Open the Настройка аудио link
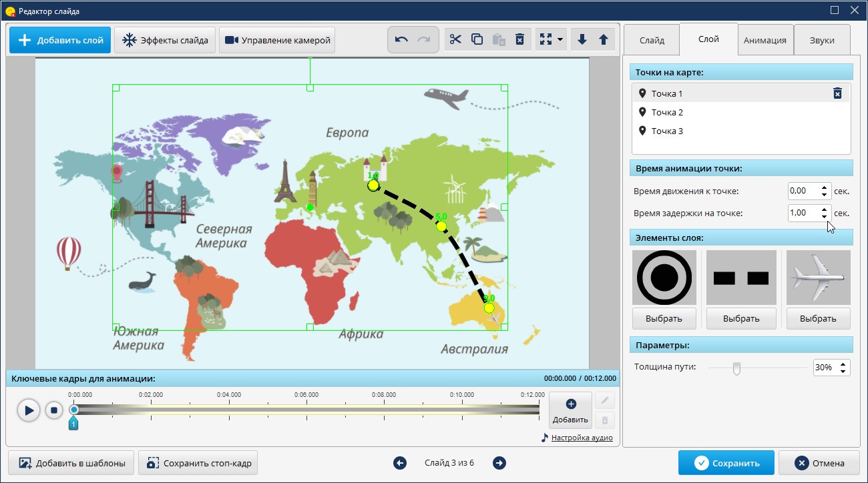The image size is (868, 483). click(582, 438)
